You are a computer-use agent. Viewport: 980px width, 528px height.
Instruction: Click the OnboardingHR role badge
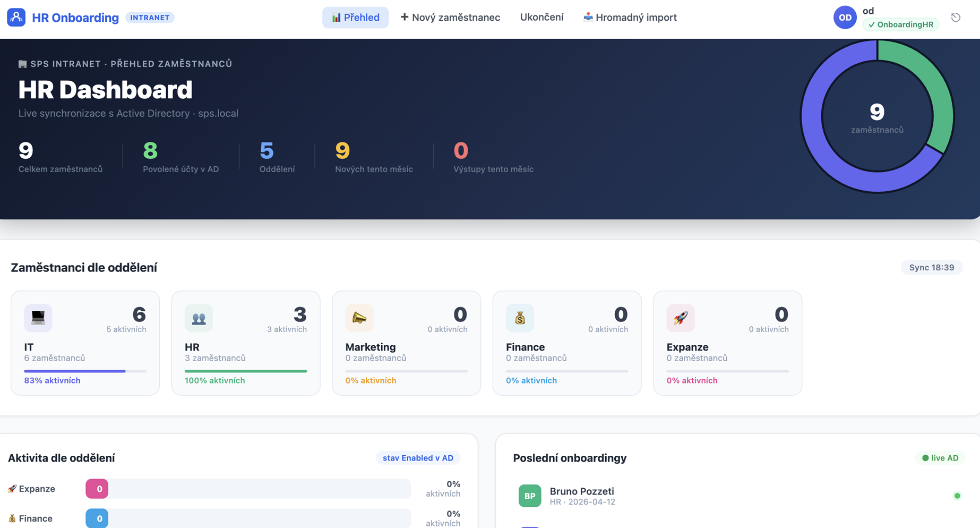[x=900, y=24]
